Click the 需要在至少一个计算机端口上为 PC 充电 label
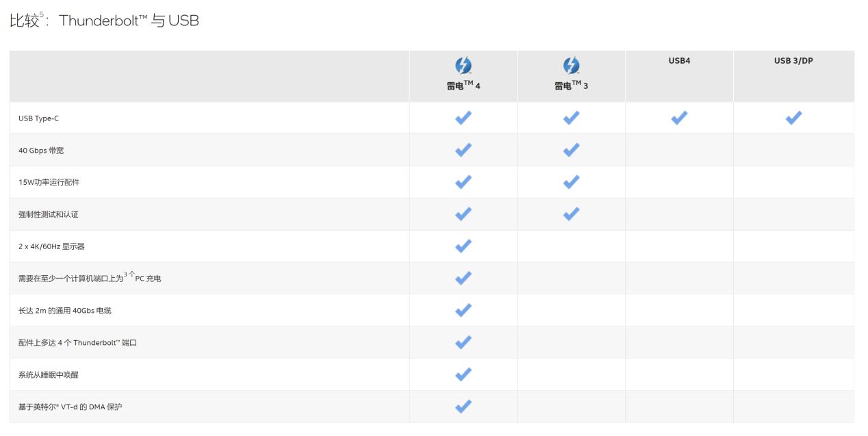 (x=90, y=278)
